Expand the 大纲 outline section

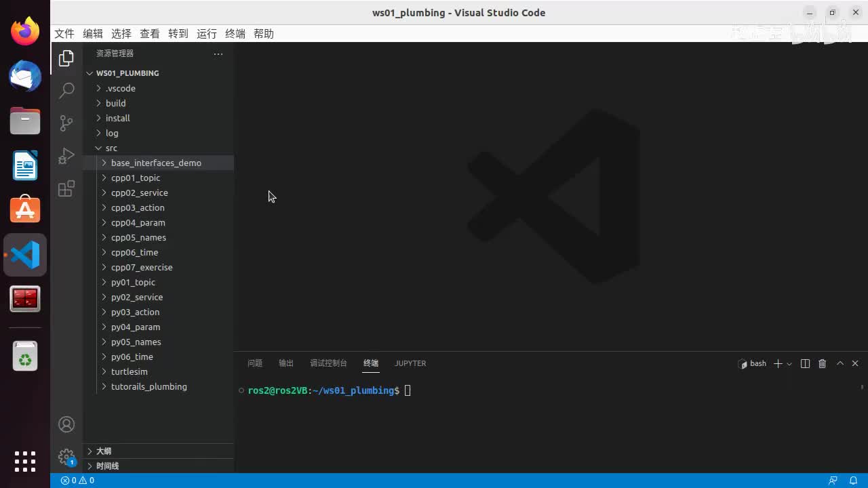159,451
